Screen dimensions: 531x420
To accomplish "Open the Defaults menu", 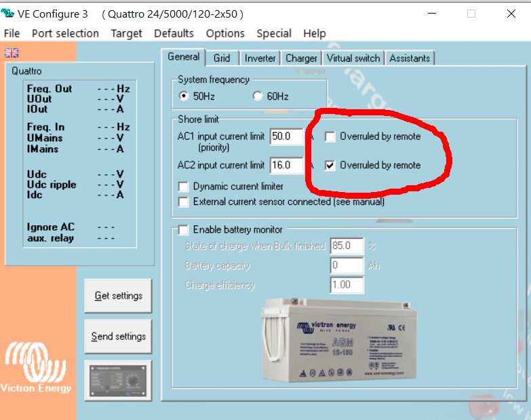I will tap(174, 33).
